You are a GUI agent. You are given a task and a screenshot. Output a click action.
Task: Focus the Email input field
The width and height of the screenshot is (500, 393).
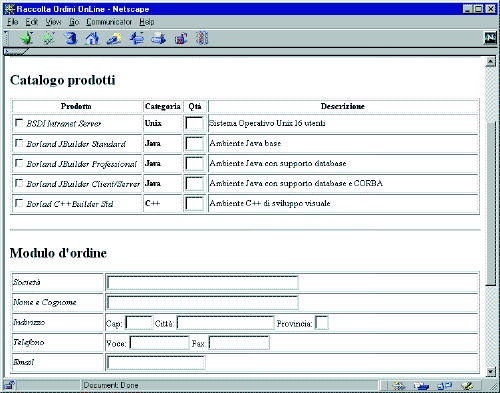pyautogui.click(x=156, y=363)
